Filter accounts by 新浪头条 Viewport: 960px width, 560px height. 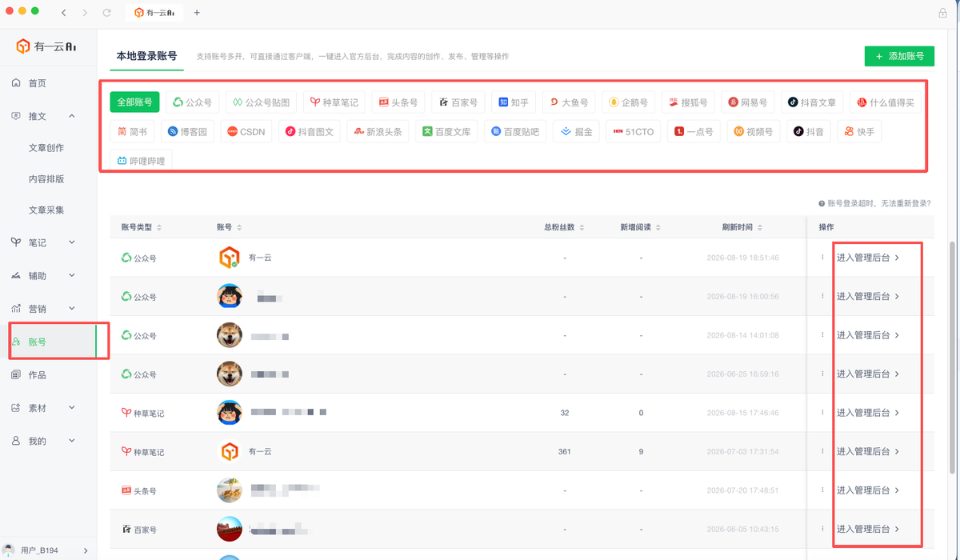point(378,132)
